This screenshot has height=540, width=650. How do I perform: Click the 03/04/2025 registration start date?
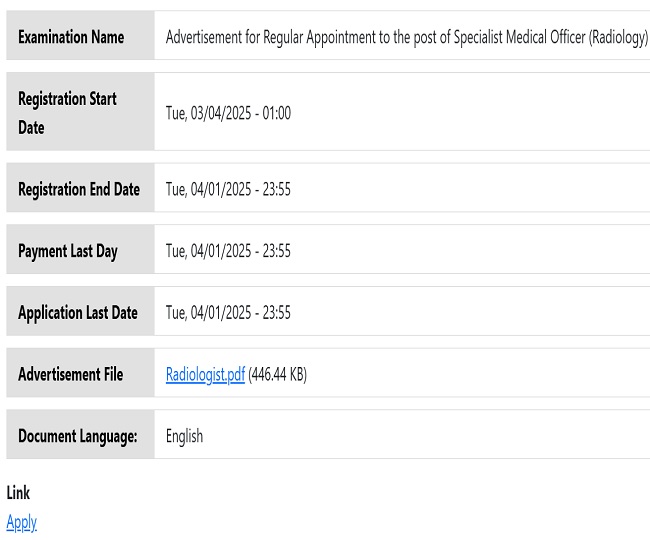tap(220, 113)
